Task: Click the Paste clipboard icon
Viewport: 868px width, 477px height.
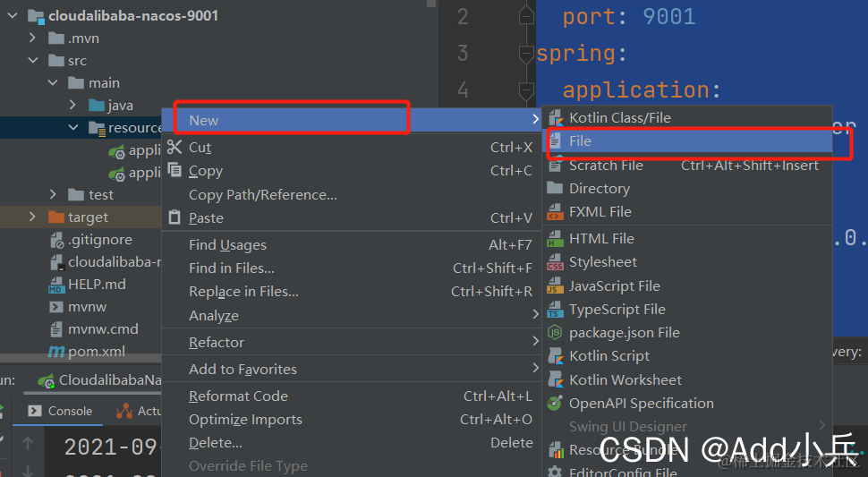Action: (x=174, y=217)
